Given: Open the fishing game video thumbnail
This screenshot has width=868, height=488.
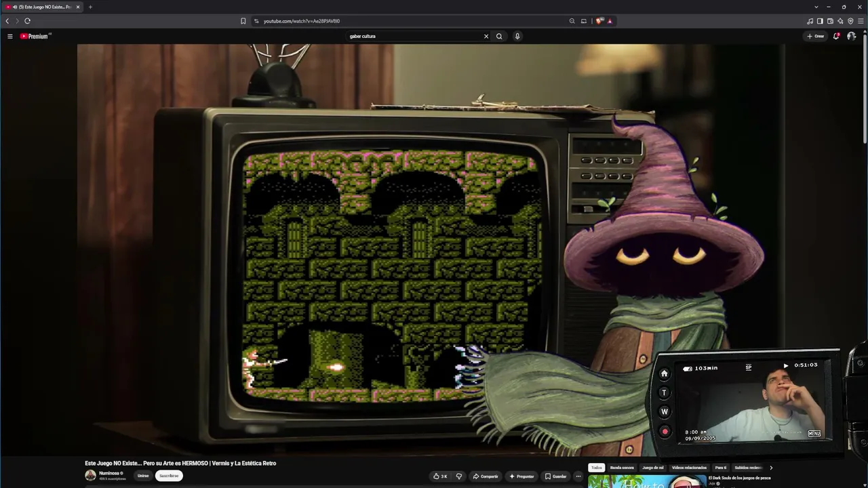Looking at the screenshot, I should pyautogui.click(x=647, y=481).
